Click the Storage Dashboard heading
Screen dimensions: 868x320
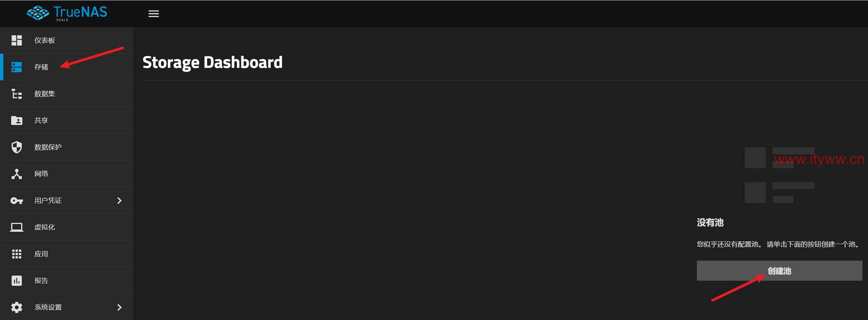coord(212,63)
